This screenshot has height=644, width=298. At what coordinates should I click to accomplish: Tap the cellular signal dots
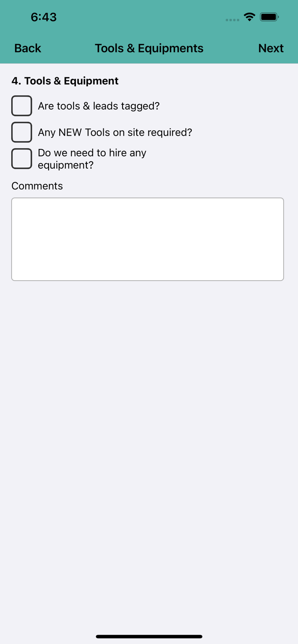[232, 20]
